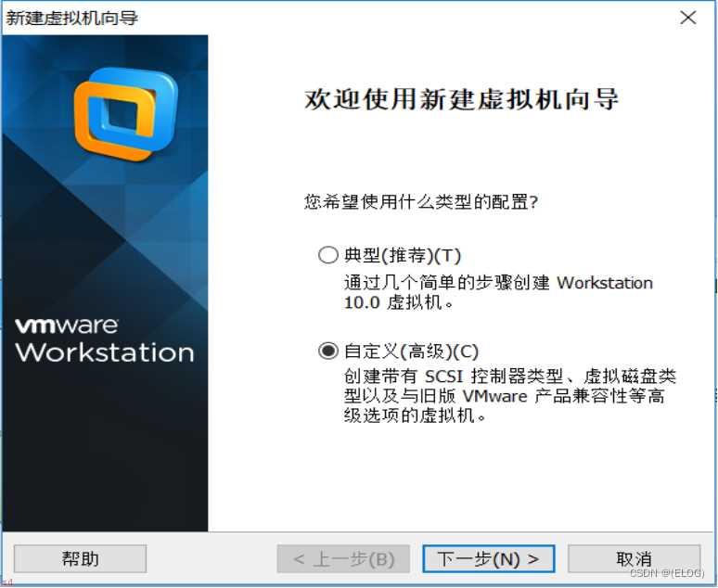Image resolution: width=718 pixels, height=588 pixels.
Task: Select the 典型(推荐) radio button
Action: tap(327, 255)
